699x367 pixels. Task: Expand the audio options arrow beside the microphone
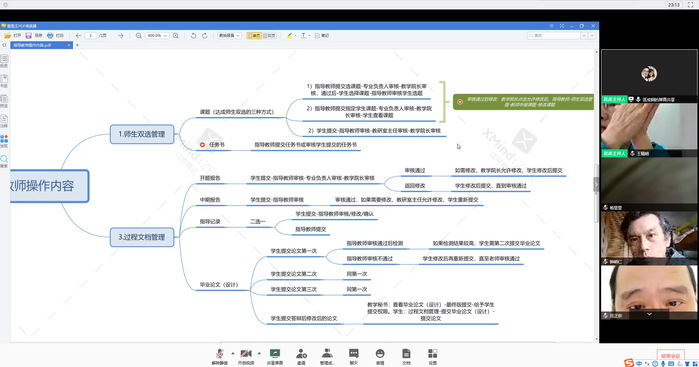[233, 353]
